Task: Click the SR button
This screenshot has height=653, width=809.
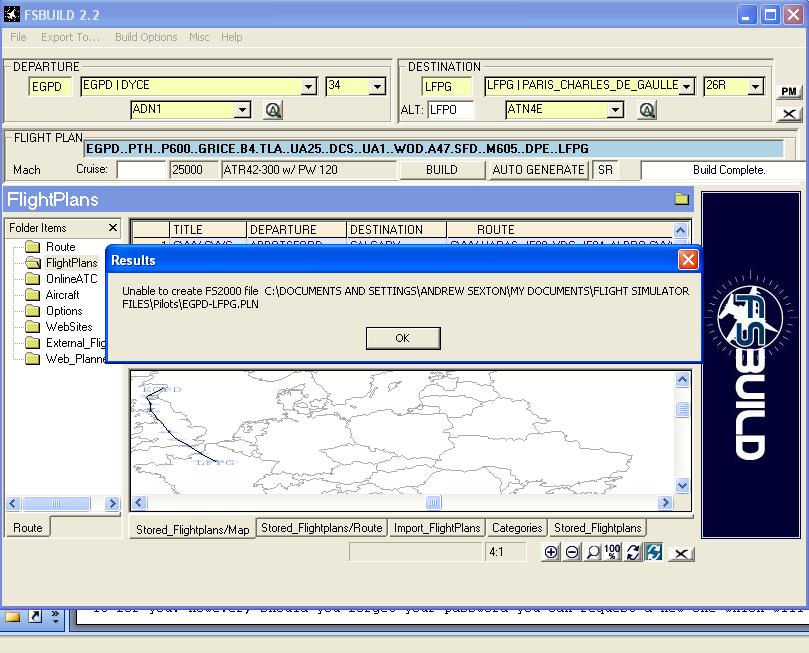Action: (605, 170)
